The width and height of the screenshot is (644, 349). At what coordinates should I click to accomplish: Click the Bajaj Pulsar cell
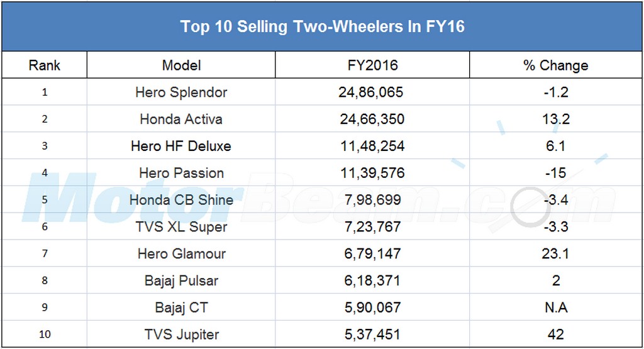point(181,281)
